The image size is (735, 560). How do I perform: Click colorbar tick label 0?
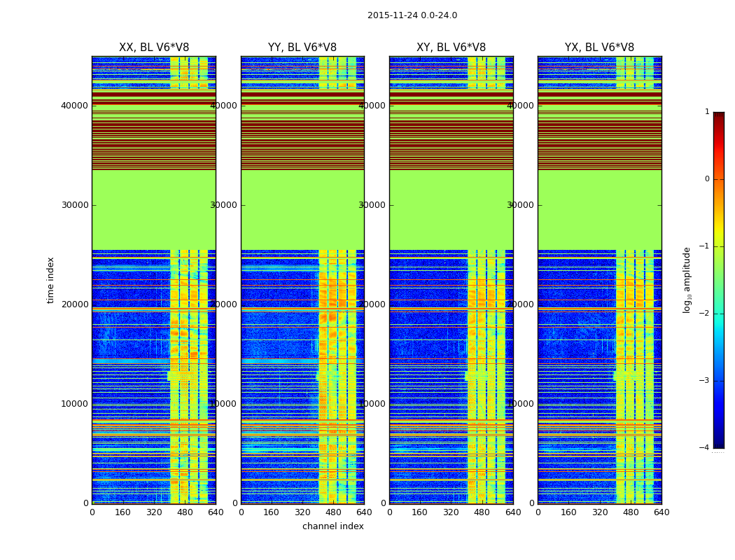(x=707, y=179)
